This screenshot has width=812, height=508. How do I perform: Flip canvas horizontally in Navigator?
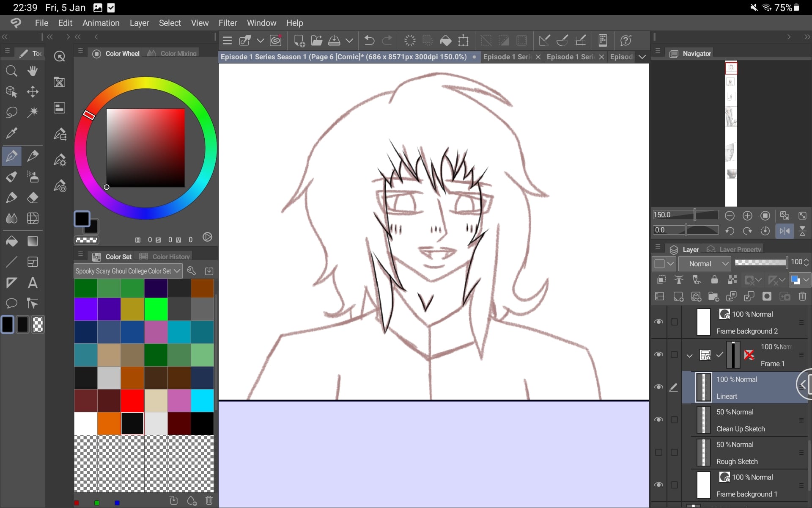click(785, 231)
